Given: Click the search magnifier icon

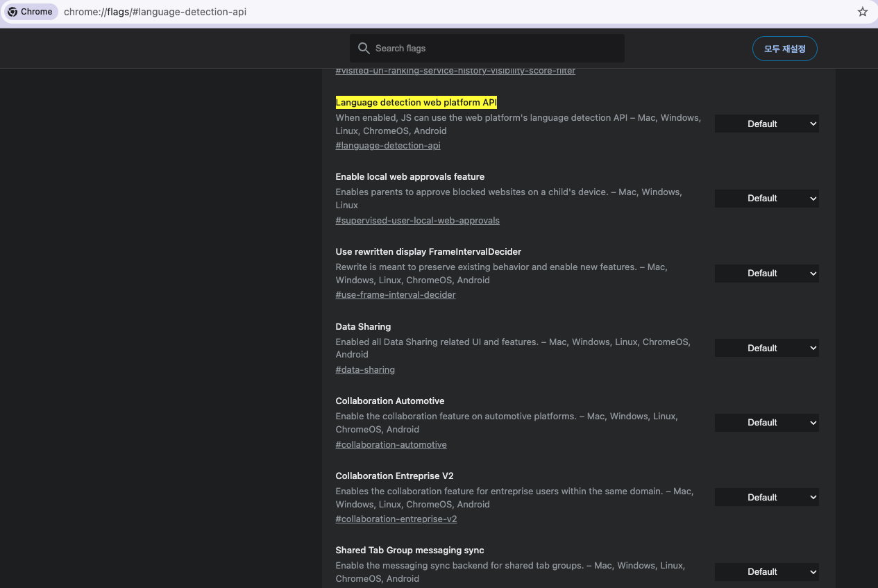Looking at the screenshot, I should [364, 48].
